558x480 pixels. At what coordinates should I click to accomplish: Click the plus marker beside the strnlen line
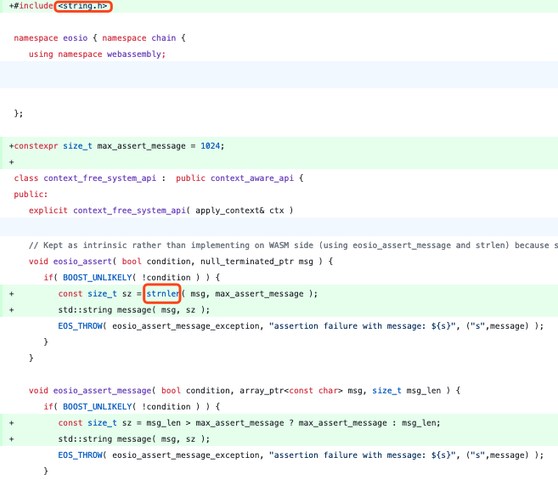12,294
